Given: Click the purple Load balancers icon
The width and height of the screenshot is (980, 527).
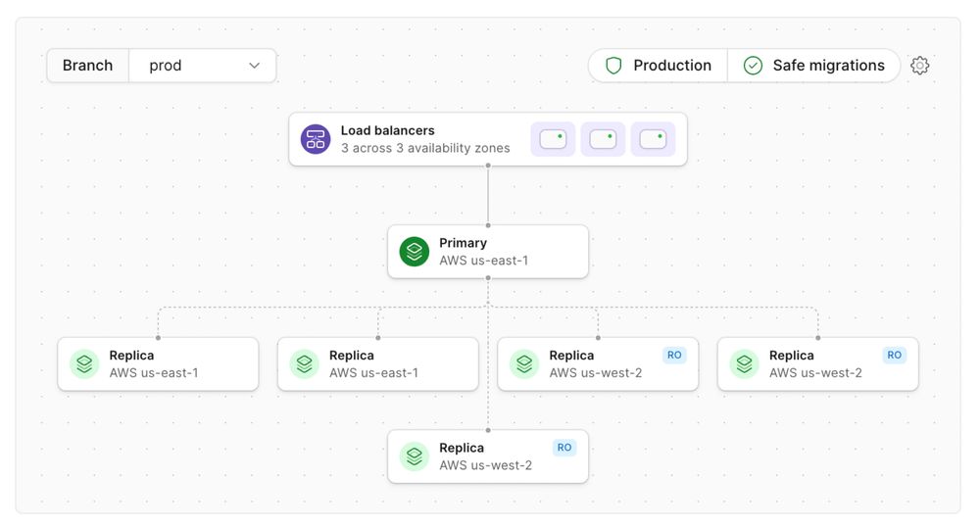Looking at the screenshot, I should click(316, 139).
